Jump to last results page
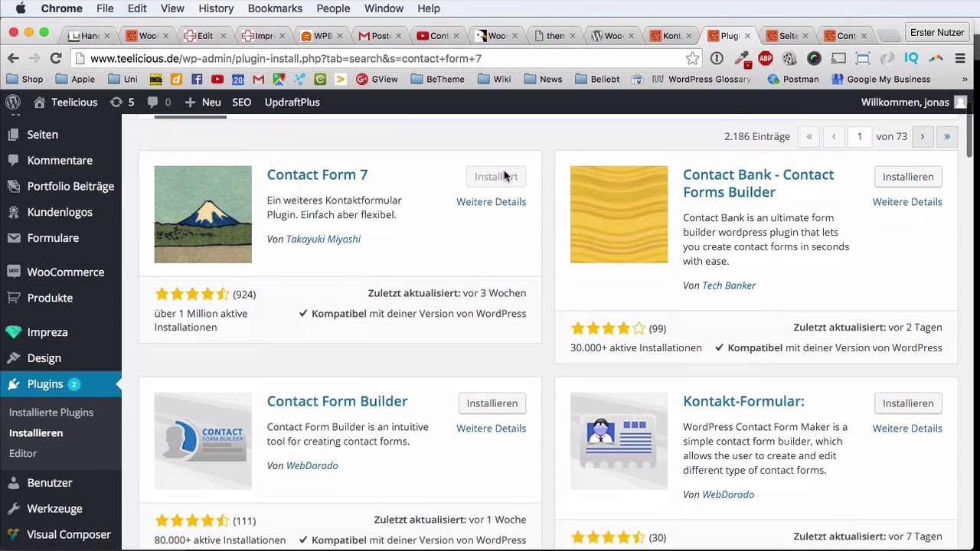 [948, 136]
